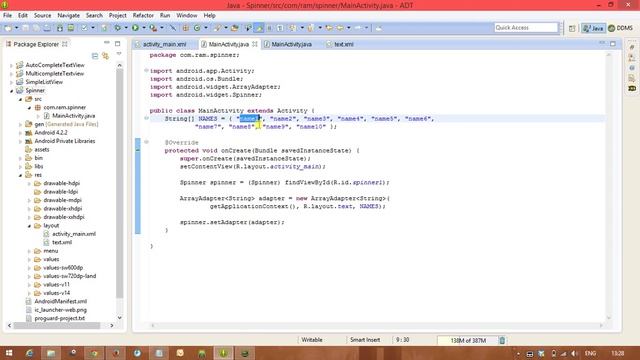This screenshot has width=640, height=360.
Task: Collapse the src folder node
Action: point(20,99)
